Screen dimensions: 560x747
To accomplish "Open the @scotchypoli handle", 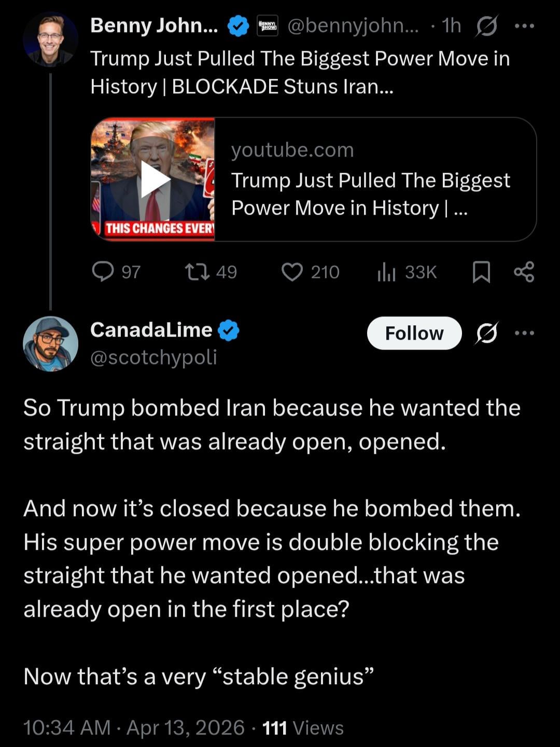I will pos(153,357).
